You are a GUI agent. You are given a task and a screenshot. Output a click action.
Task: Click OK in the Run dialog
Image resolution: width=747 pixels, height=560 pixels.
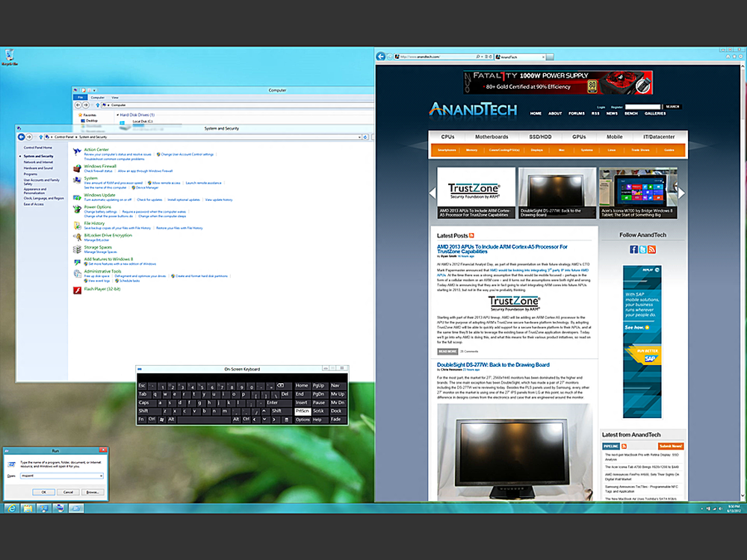[x=43, y=492]
